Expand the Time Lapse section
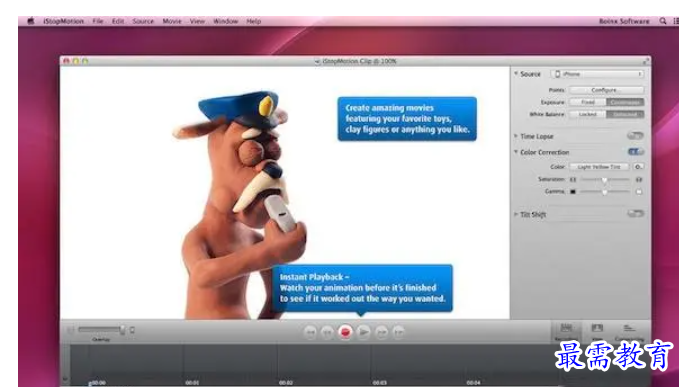The width and height of the screenshot is (679, 387). coord(516,136)
